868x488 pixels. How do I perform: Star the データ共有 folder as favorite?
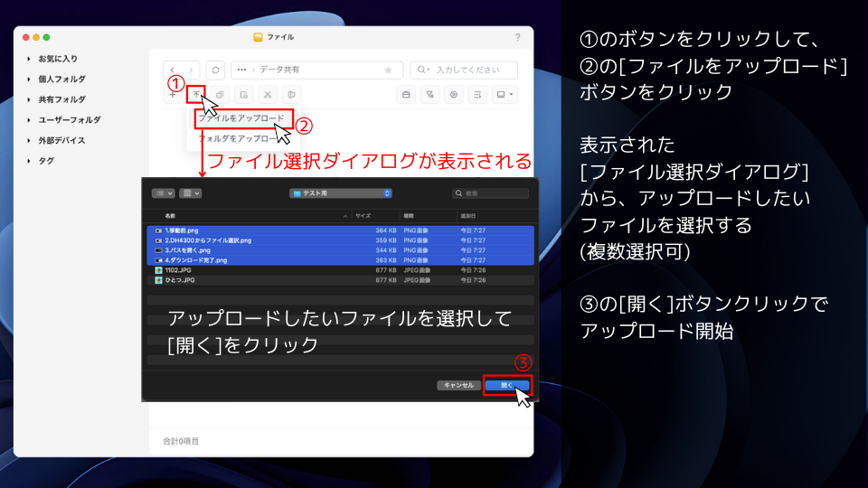tap(388, 70)
